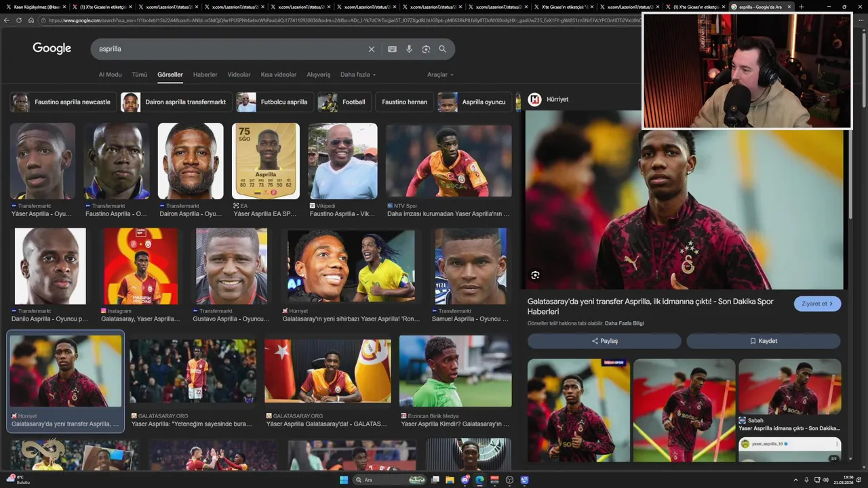Viewport: 868px width, 488px height.
Task: Click the large Hürriyet preview image
Action: pyautogui.click(x=684, y=200)
